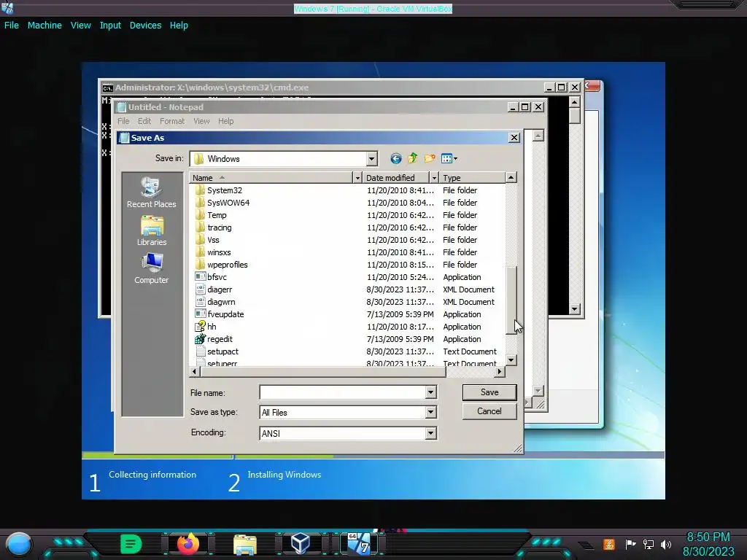The height and width of the screenshot is (560, 747).
Task: Open the File name dropdown arrow
Action: point(430,392)
